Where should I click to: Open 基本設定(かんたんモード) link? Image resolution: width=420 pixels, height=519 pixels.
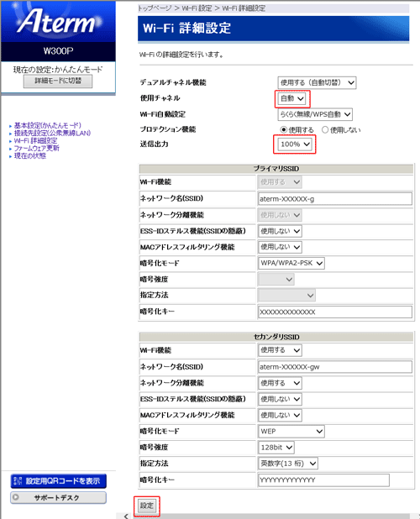pyautogui.click(x=47, y=125)
